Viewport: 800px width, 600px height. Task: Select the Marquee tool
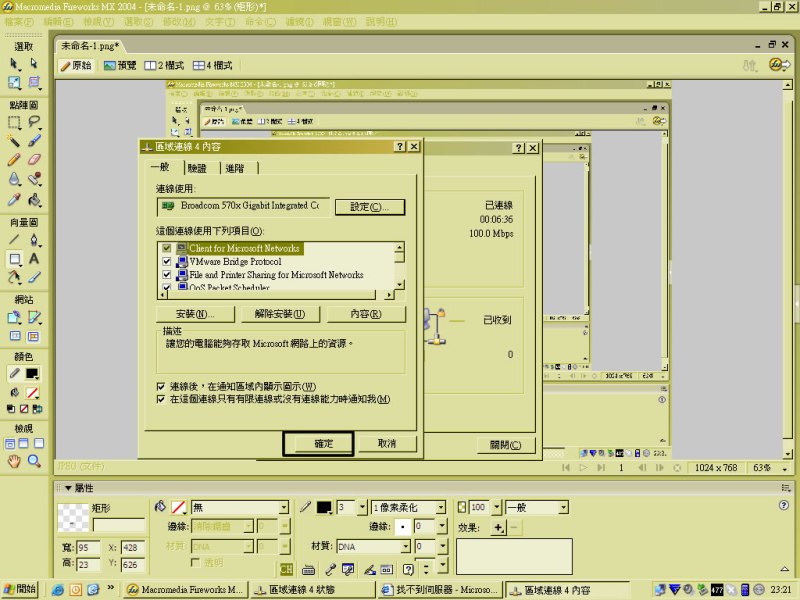[x=14, y=122]
